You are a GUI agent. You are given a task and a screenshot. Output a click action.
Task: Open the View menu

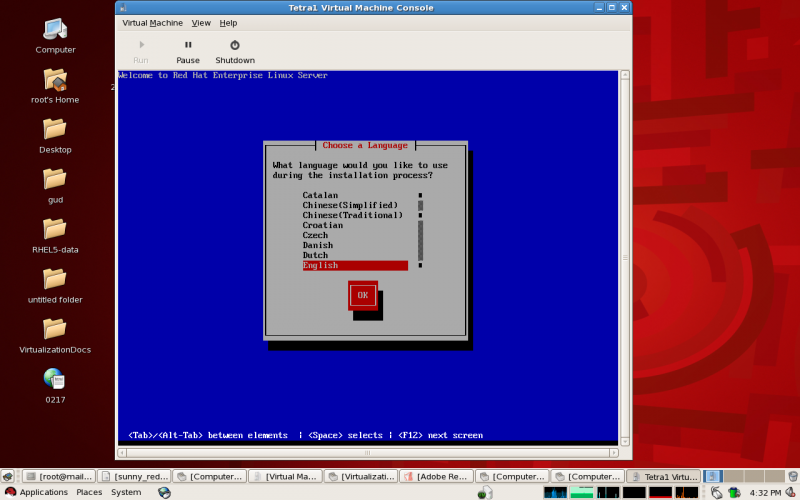point(201,23)
